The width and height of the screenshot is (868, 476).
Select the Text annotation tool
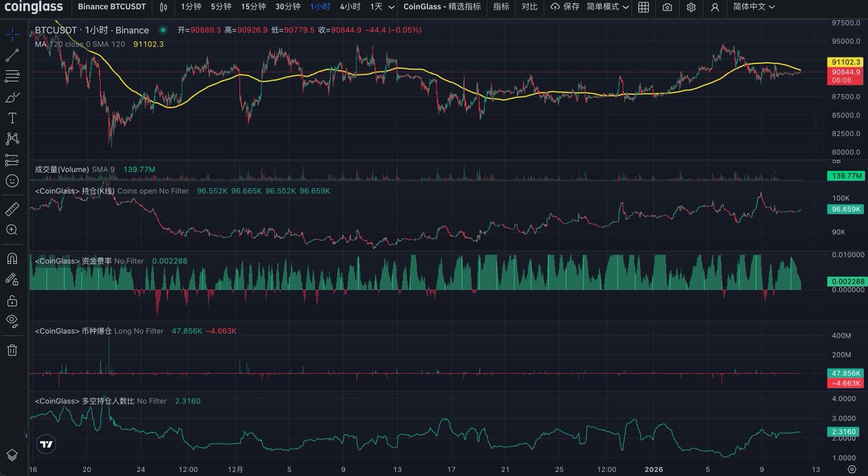pos(12,117)
